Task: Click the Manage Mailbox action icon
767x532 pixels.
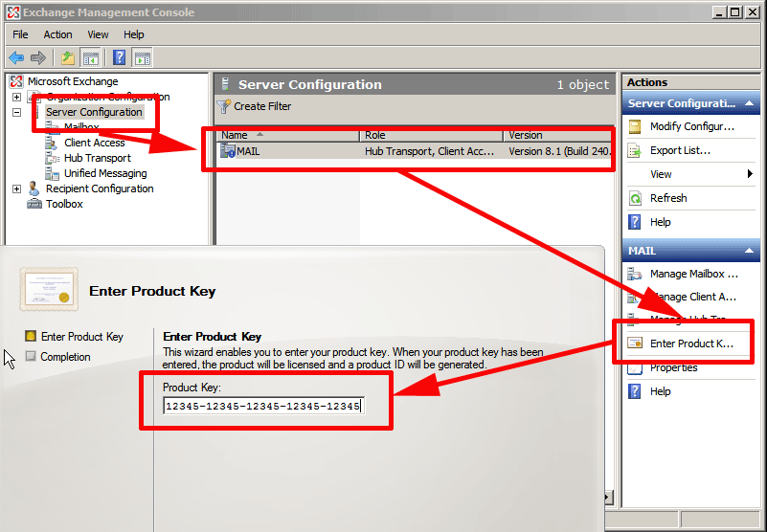Action: click(x=635, y=274)
